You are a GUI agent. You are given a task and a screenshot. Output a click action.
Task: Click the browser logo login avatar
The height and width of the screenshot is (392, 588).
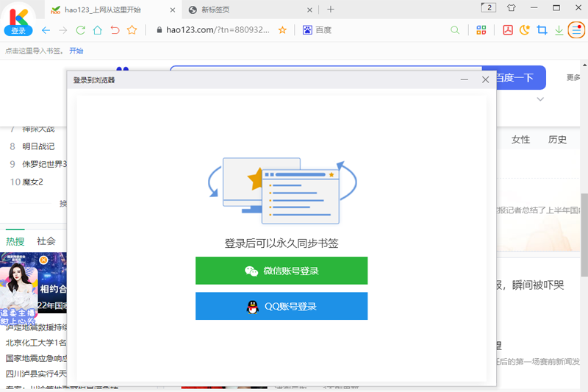pos(18,20)
